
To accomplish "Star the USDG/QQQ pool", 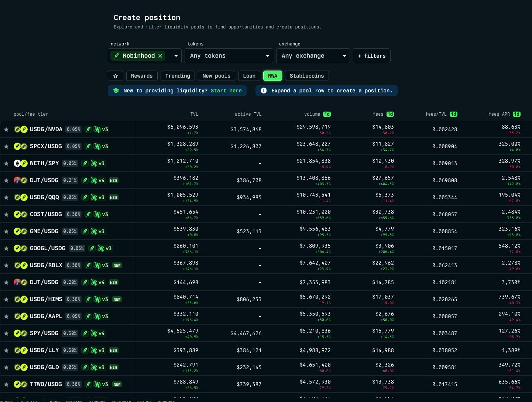I will [6, 198].
